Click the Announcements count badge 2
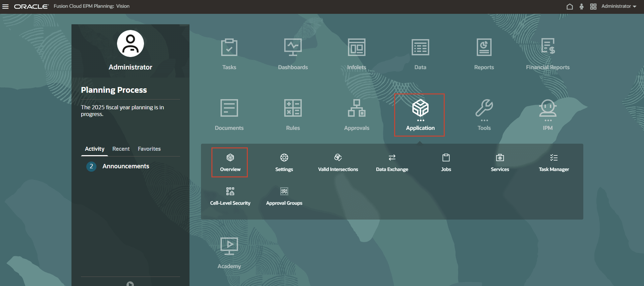The image size is (644, 286). pos(91,166)
